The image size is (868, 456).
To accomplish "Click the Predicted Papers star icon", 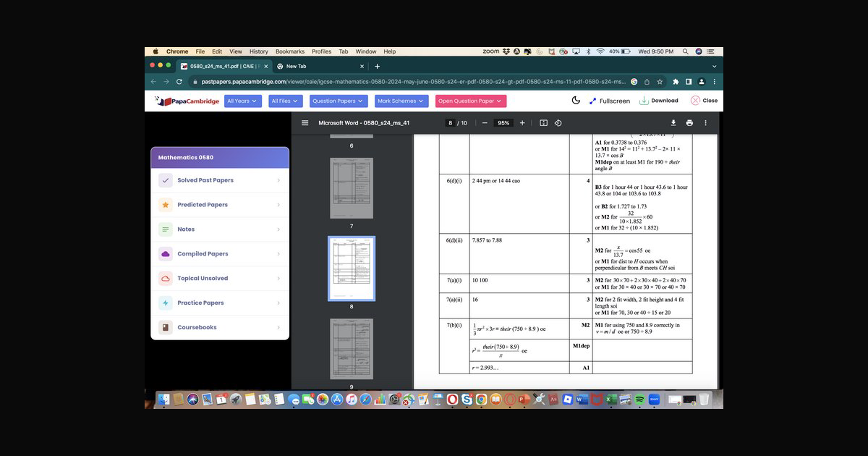I will [x=166, y=205].
